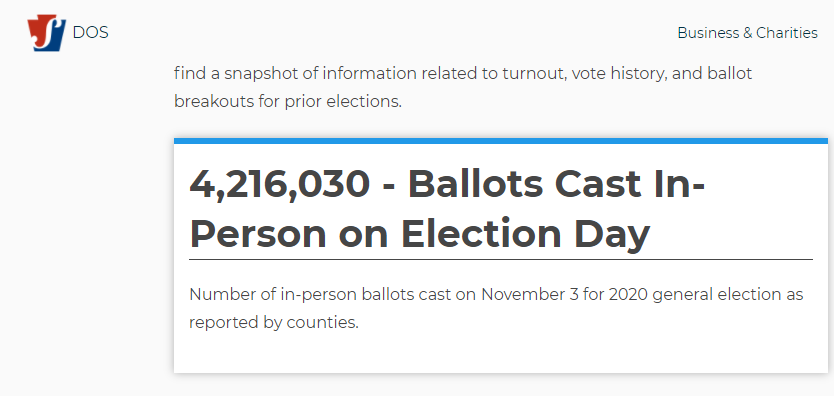Click empty white space below card description
Screen dimensions: 834x396
pyautogui.click(x=501, y=353)
